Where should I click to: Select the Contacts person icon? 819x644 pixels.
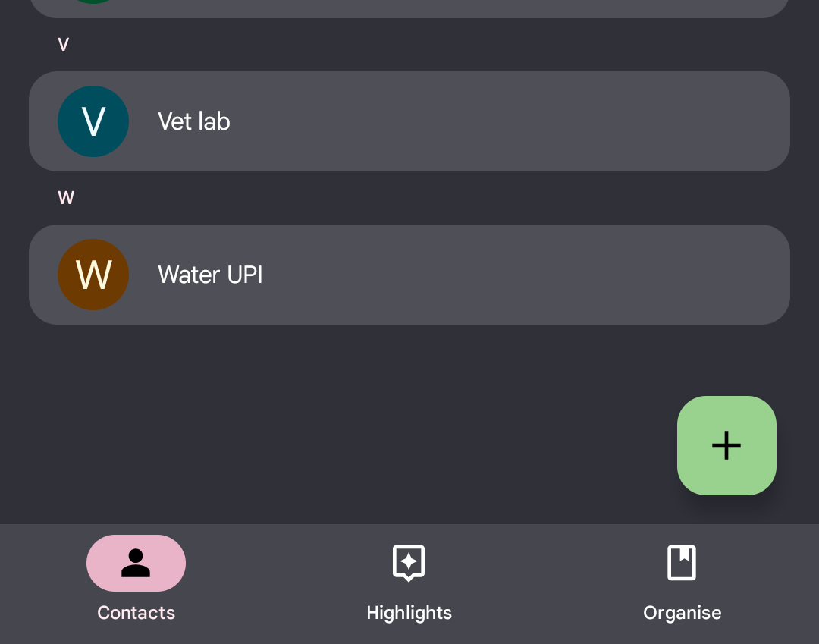(x=136, y=563)
